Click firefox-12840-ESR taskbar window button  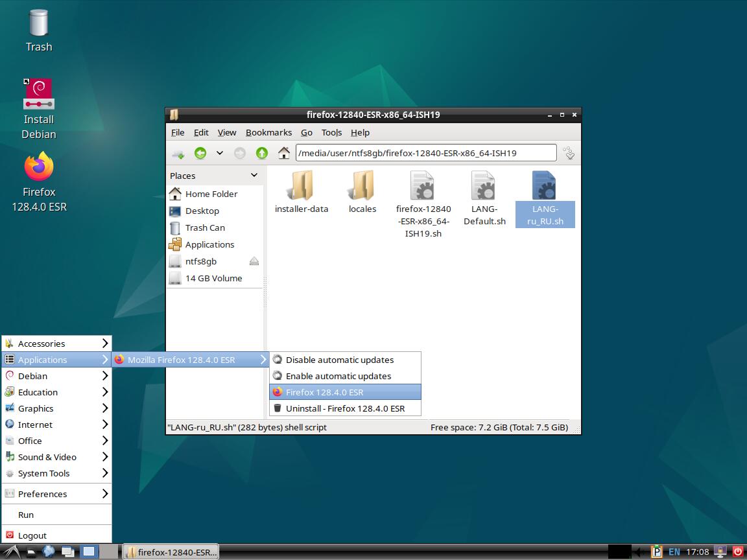171,552
